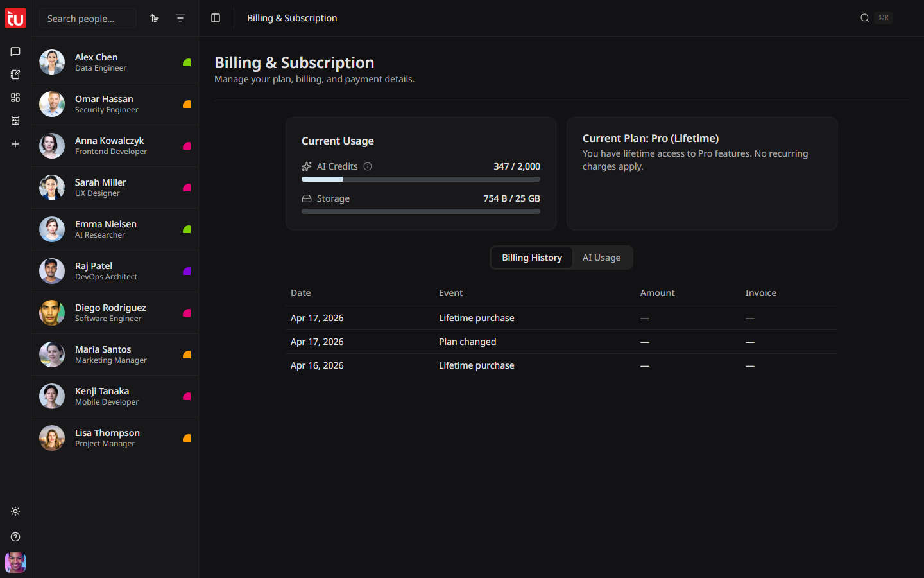Click Diego Rodriguez's avatar photo
The width and height of the screenshot is (924, 578).
tap(52, 313)
